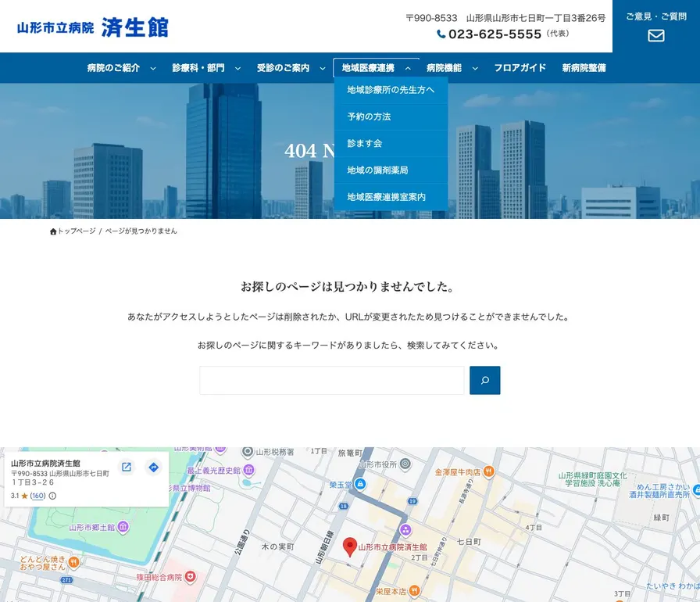This screenshot has height=602, width=700.
Task: Click 木の実町 label on map
Action: pos(277,546)
